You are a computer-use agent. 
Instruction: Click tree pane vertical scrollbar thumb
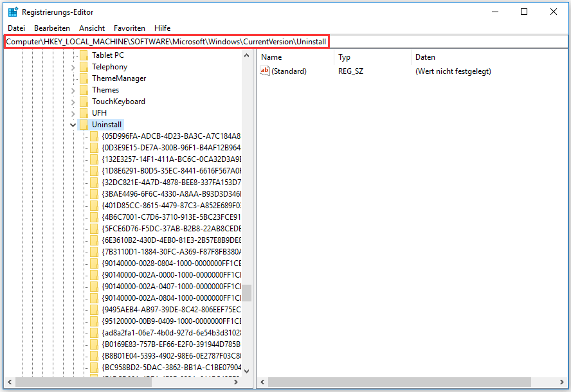click(x=246, y=293)
